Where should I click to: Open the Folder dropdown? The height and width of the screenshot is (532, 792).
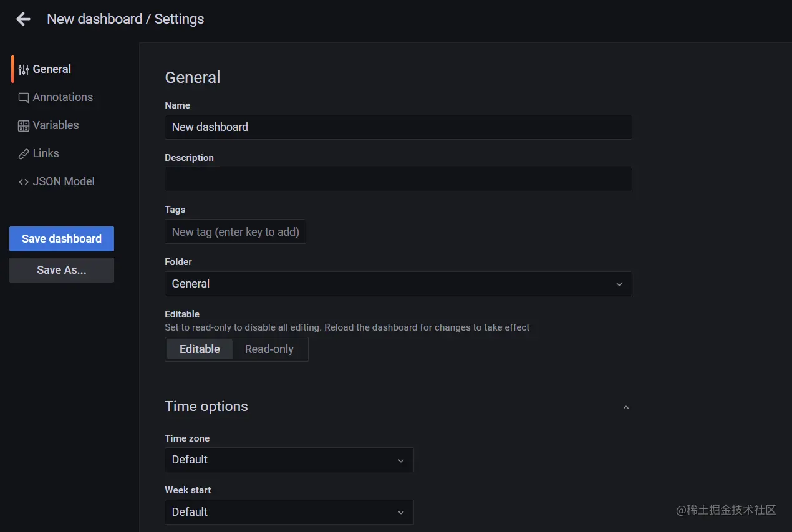coord(398,284)
